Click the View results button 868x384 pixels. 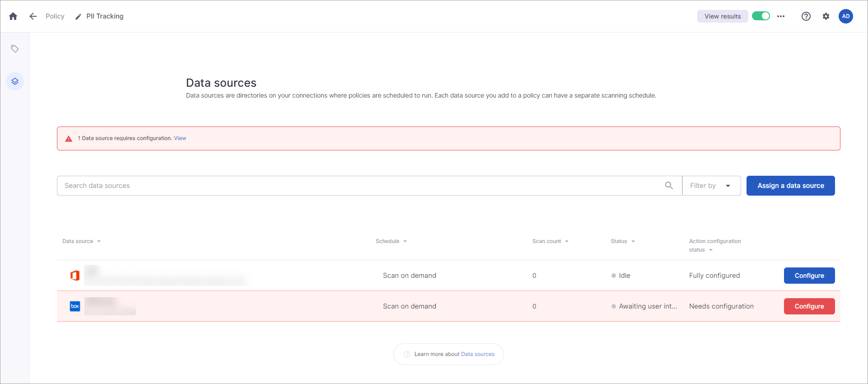(x=723, y=16)
